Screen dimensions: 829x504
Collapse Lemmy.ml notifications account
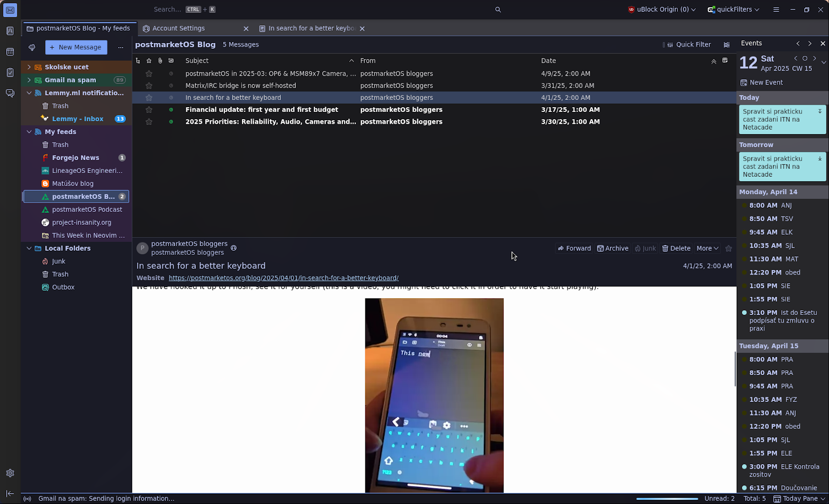click(29, 93)
